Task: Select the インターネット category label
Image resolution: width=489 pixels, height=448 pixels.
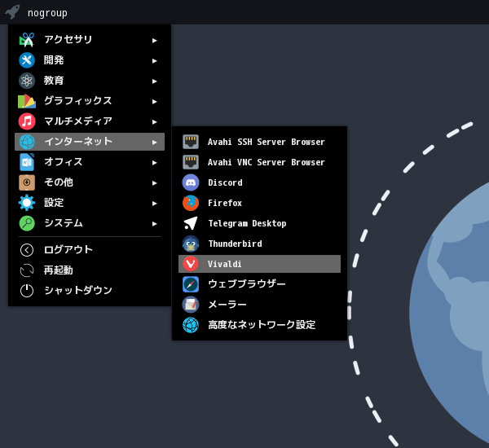Action: click(78, 141)
